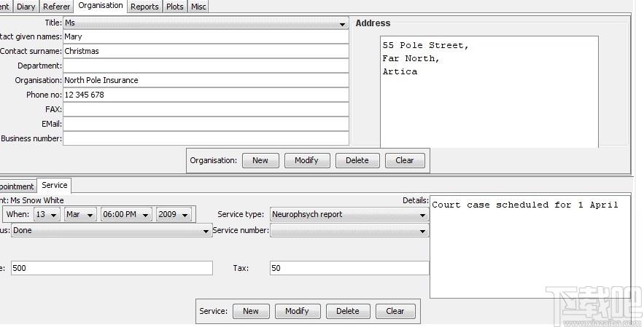Click the Service Clear button
Image resolution: width=644 pixels, height=327 pixels.
click(x=395, y=311)
